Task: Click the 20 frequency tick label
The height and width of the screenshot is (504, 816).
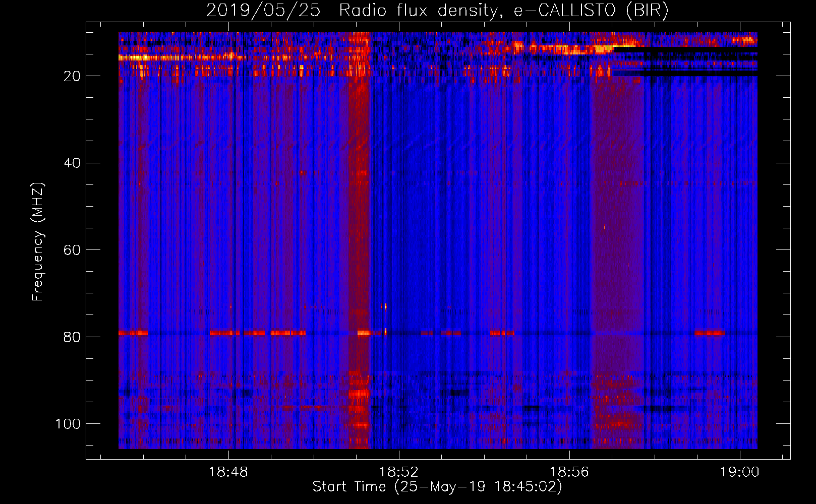Action: point(72,76)
